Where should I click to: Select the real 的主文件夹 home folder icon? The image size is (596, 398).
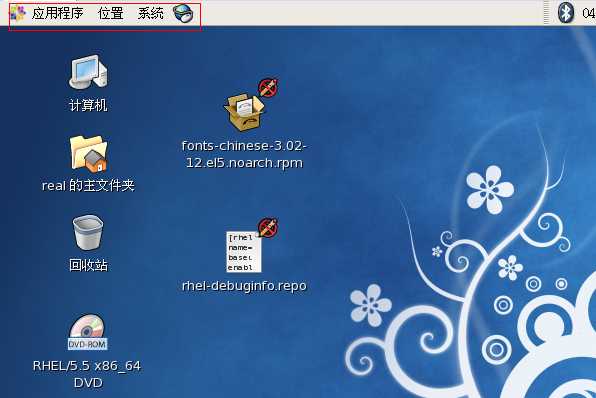[89, 154]
